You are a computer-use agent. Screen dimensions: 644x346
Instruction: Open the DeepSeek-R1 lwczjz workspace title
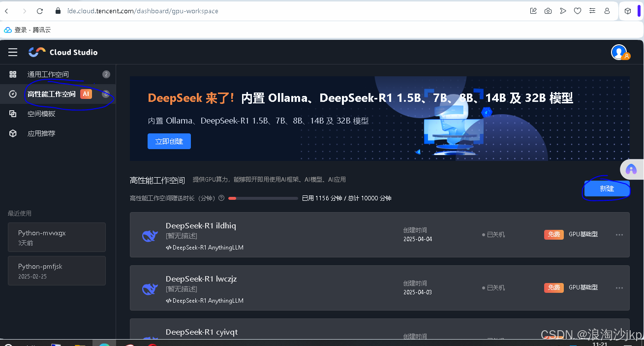[201, 279]
